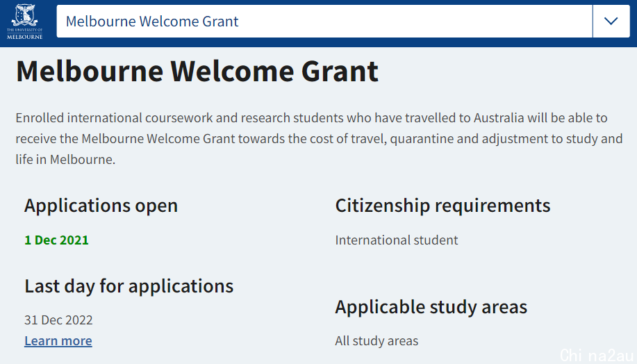
Task: Click the 31 Dec 2022 date
Action: tap(58, 320)
